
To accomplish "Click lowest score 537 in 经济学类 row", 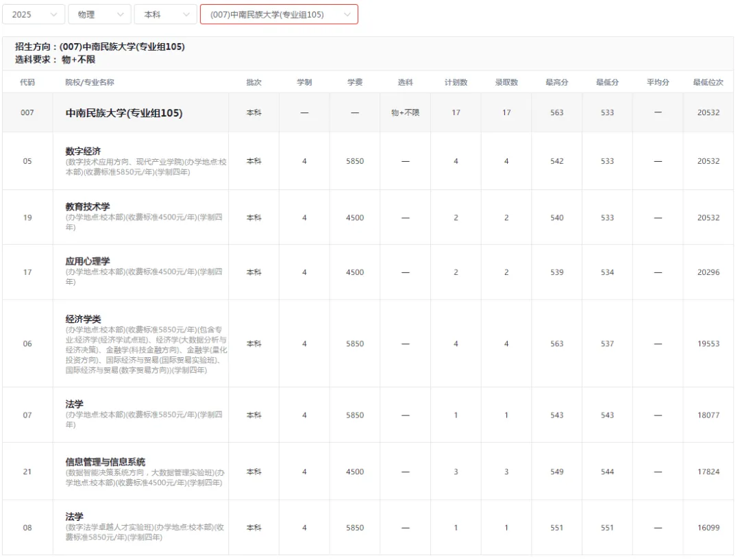I will [x=607, y=343].
